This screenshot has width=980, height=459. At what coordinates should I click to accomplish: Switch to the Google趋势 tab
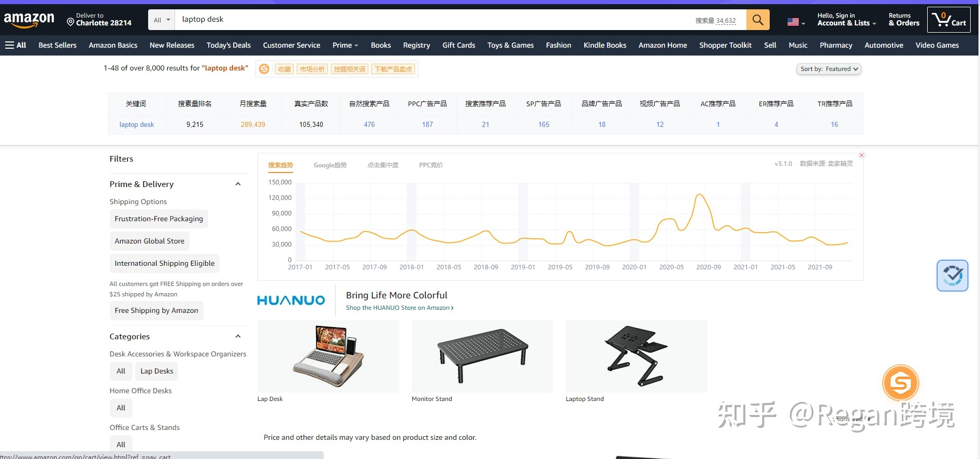click(x=330, y=165)
